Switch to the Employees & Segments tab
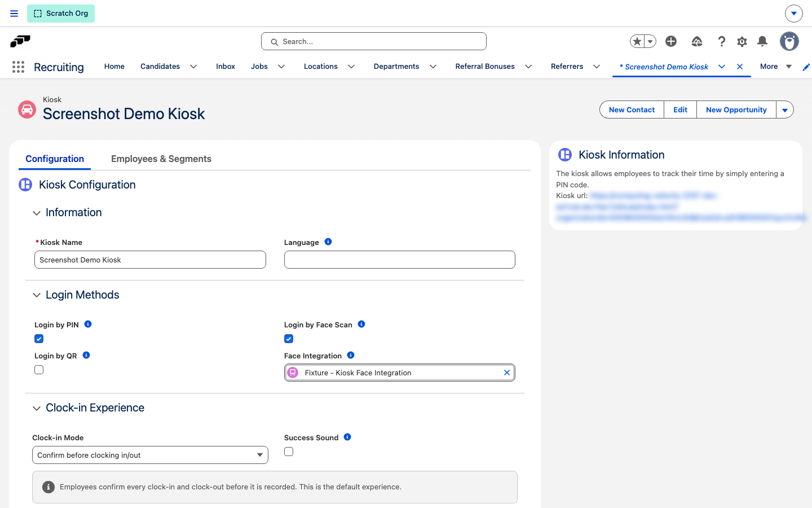The height and width of the screenshot is (508, 812). [x=161, y=159]
